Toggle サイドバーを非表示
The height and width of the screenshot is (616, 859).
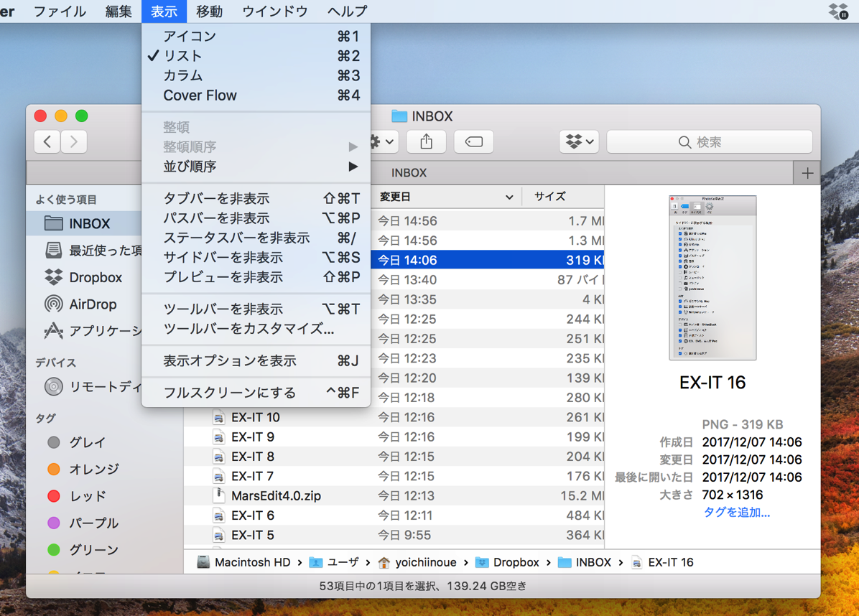point(256,257)
